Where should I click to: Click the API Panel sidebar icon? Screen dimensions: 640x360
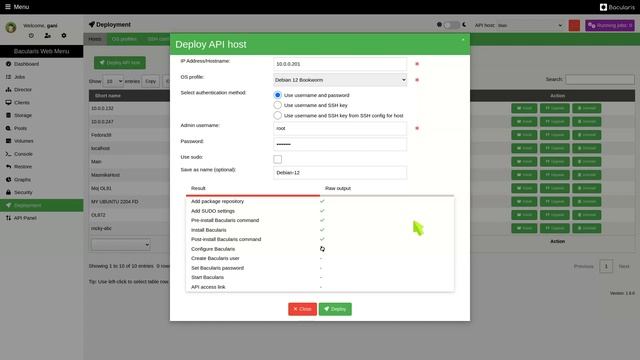[8, 218]
